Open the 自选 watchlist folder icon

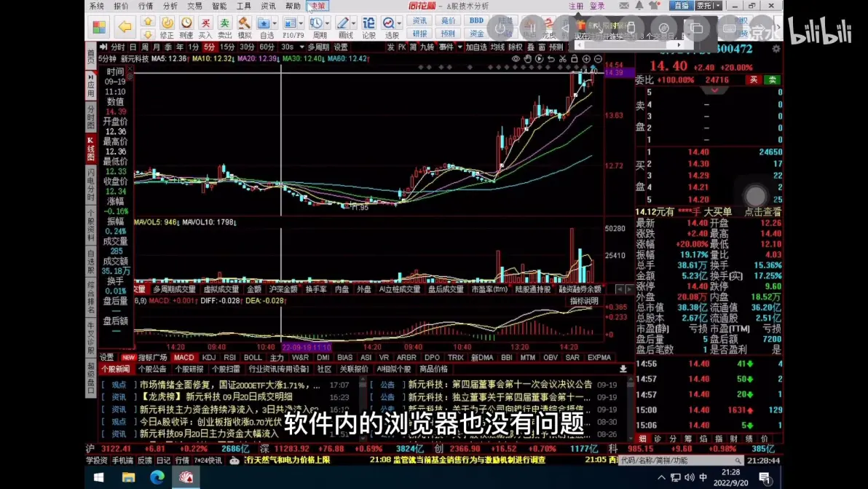click(x=264, y=23)
